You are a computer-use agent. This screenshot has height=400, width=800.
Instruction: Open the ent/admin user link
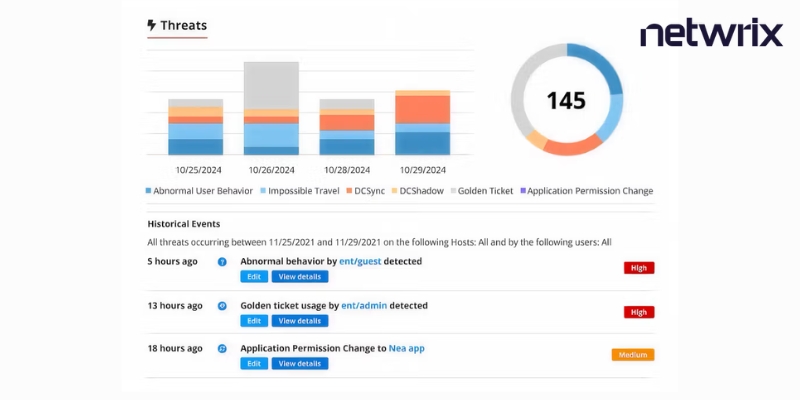[x=364, y=306]
